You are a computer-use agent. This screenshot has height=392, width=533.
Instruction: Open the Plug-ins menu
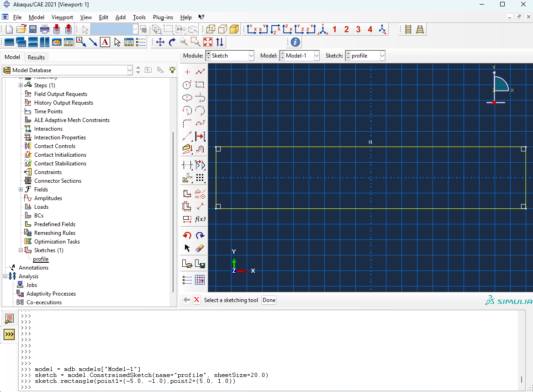(x=163, y=17)
